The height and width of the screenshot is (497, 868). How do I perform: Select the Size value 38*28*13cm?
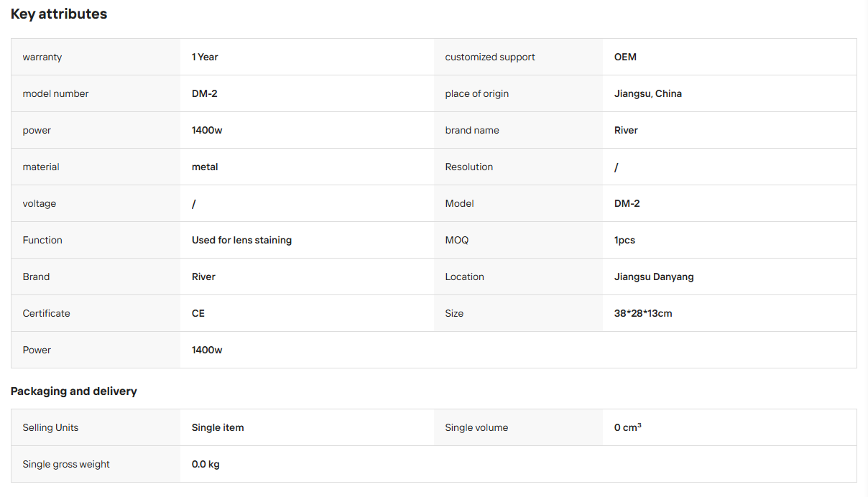643,313
